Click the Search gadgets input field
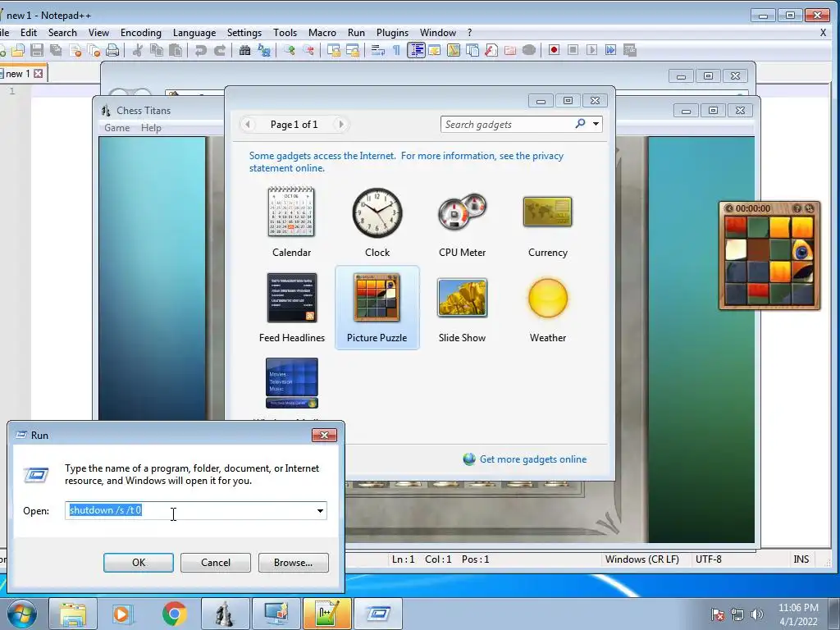This screenshot has width=840, height=630. (507, 125)
